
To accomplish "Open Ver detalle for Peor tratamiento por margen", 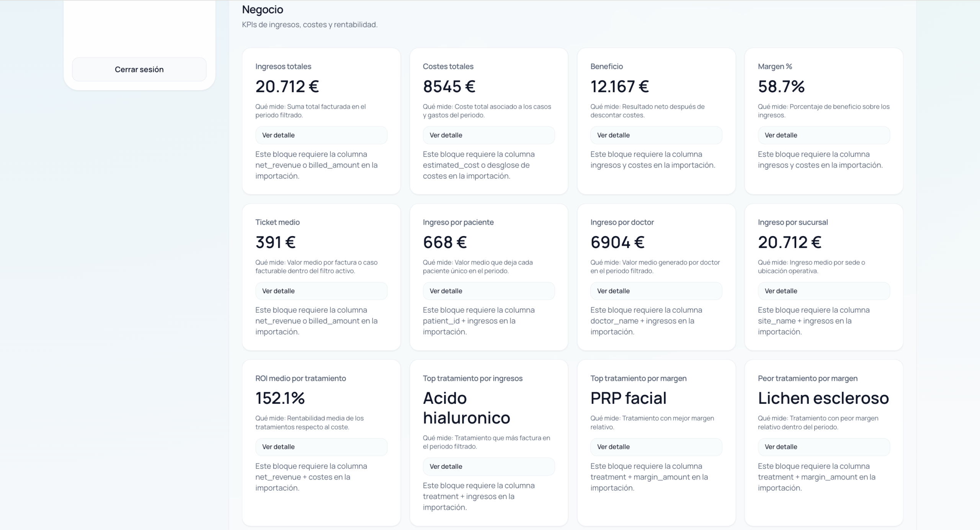I will (824, 447).
